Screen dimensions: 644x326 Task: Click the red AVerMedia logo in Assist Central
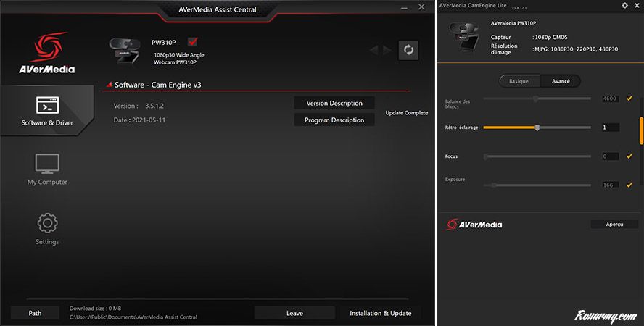(47, 52)
